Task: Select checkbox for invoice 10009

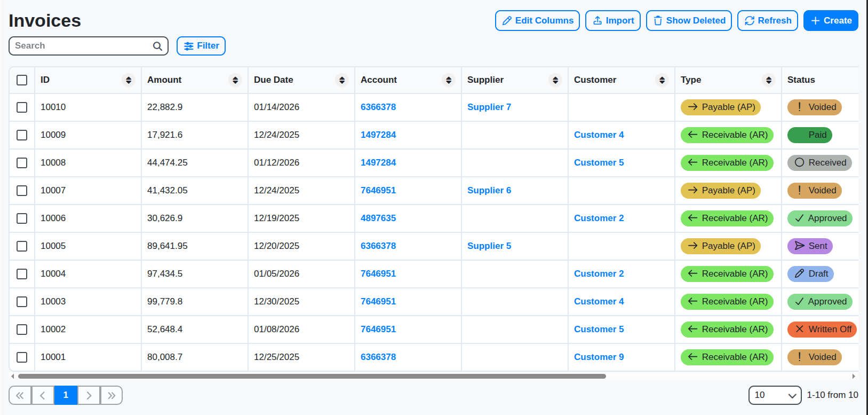Action: [x=22, y=135]
